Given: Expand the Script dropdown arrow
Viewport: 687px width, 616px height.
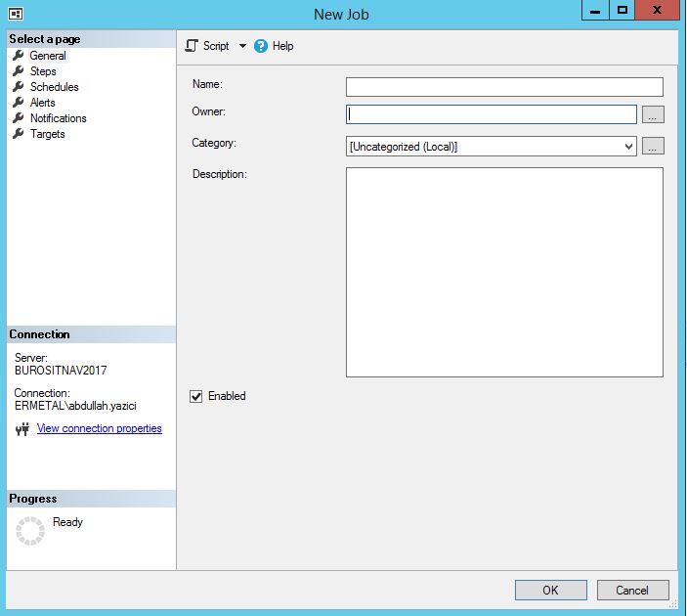Looking at the screenshot, I should click(x=242, y=46).
